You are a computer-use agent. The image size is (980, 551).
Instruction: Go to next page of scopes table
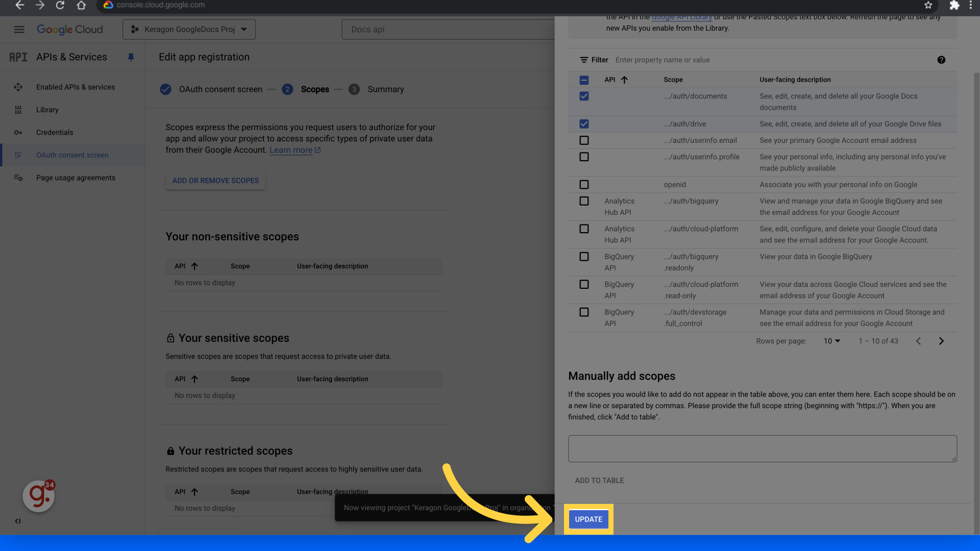pos(941,341)
